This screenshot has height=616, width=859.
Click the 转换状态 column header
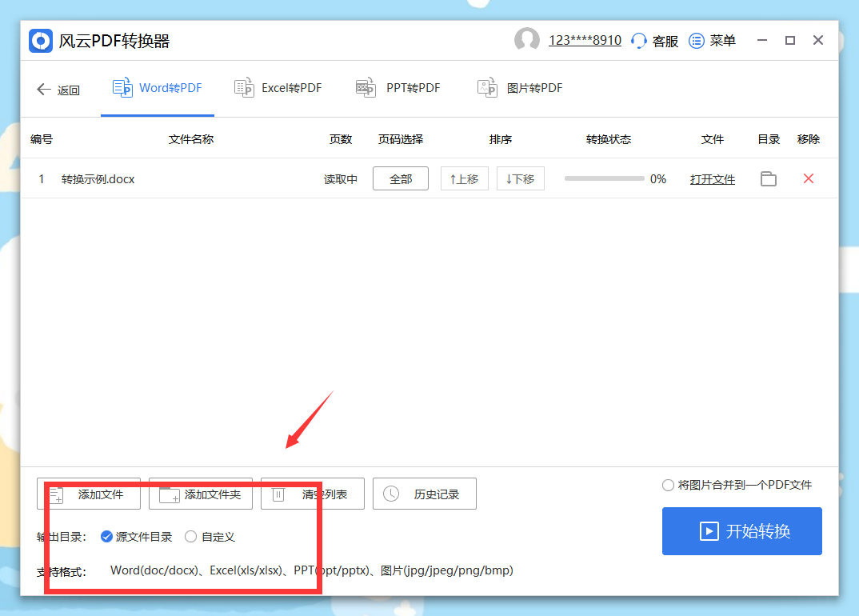pyautogui.click(x=608, y=139)
